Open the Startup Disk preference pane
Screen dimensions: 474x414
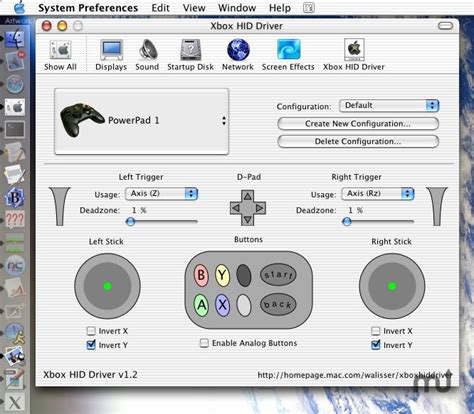coord(190,55)
